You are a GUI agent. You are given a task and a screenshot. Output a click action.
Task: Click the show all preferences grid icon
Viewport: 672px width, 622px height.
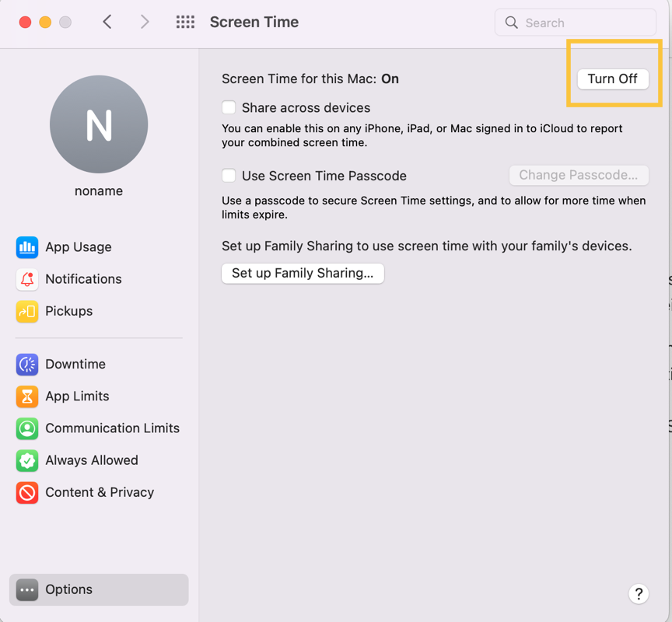click(185, 23)
